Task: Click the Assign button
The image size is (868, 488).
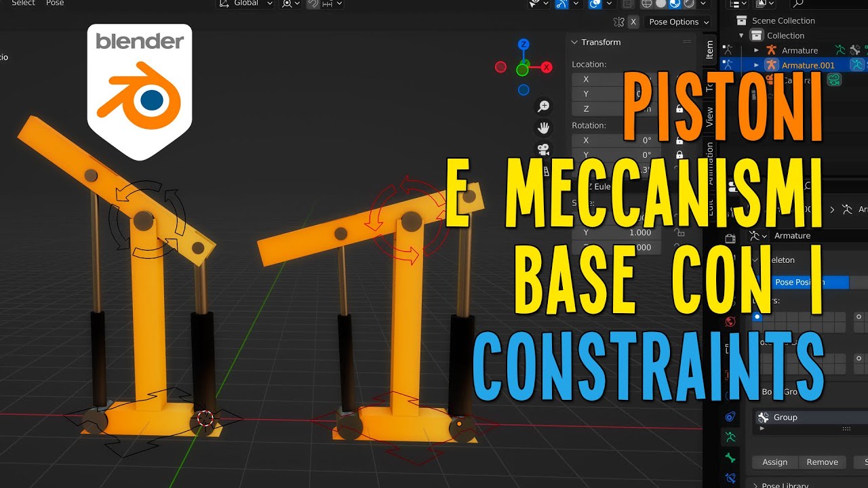Action: (774, 462)
